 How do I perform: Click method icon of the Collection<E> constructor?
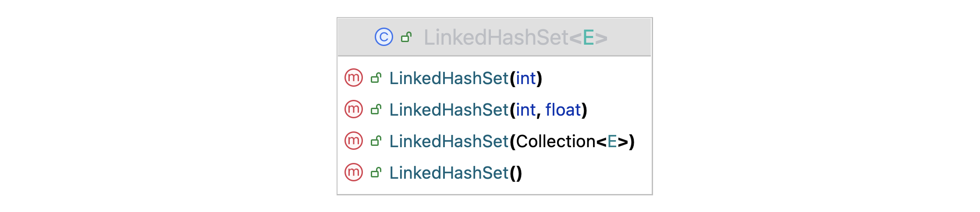click(354, 141)
